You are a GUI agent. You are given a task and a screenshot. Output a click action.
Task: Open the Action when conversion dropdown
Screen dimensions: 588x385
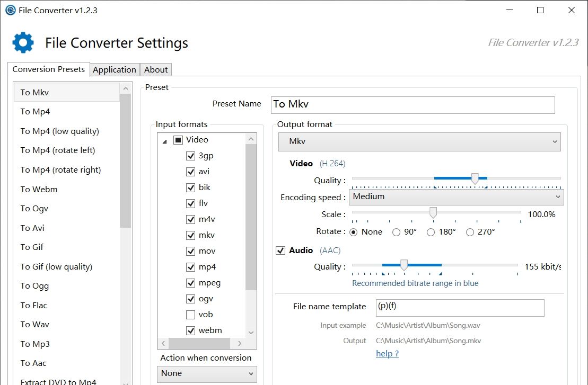(x=207, y=373)
